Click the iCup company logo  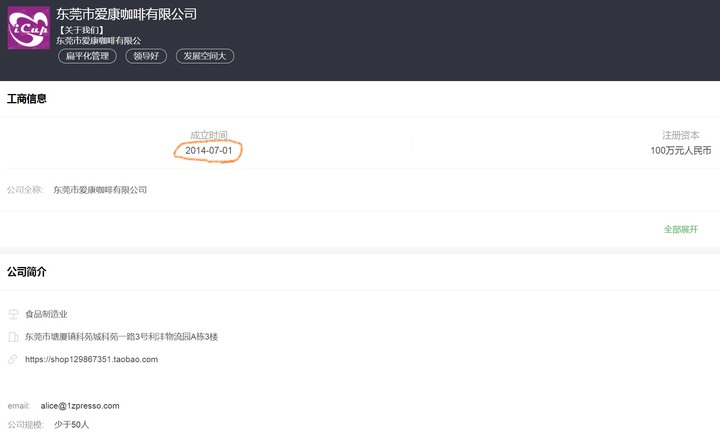pos(28,28)
